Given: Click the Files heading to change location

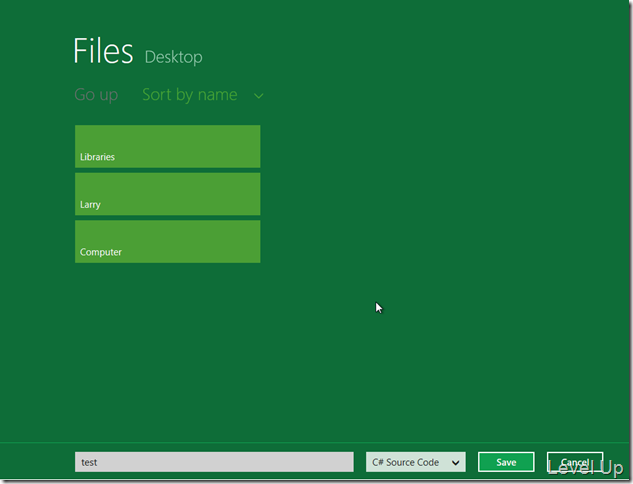Looking at the screenshot, I should [103, 51].
